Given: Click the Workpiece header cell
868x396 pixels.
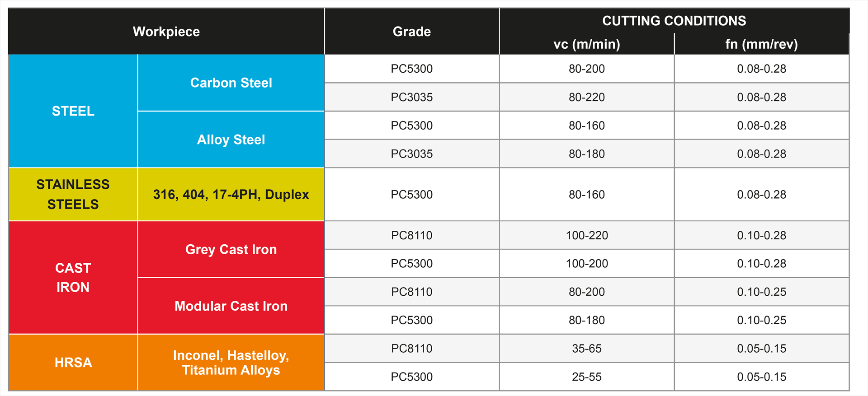Looking at the screenshot, I should 166,32.
